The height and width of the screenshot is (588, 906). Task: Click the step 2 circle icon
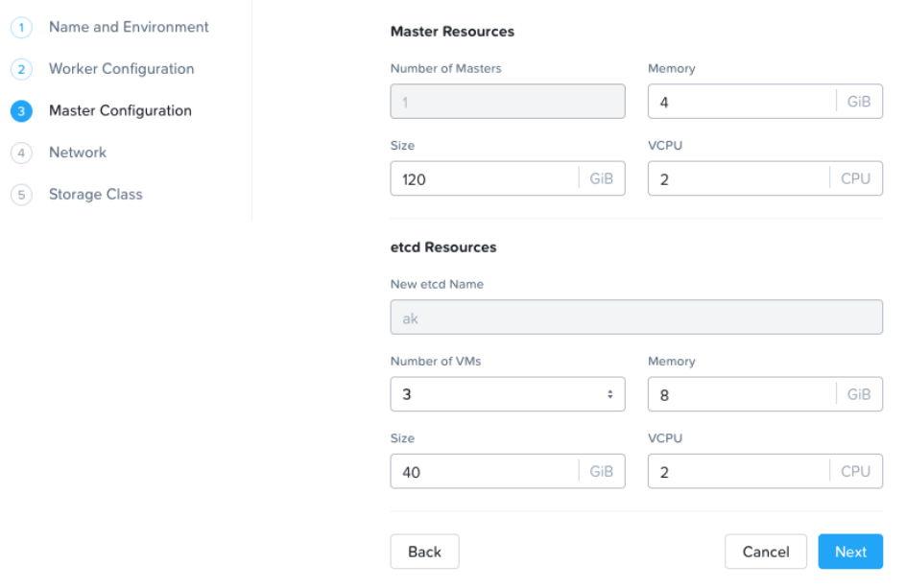(21, 69)
